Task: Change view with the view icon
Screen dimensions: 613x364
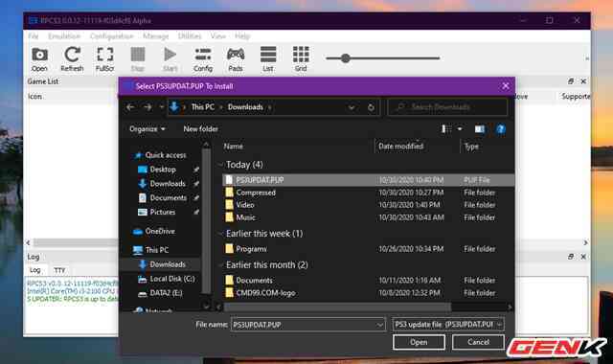Action: [x=446, y=129]
